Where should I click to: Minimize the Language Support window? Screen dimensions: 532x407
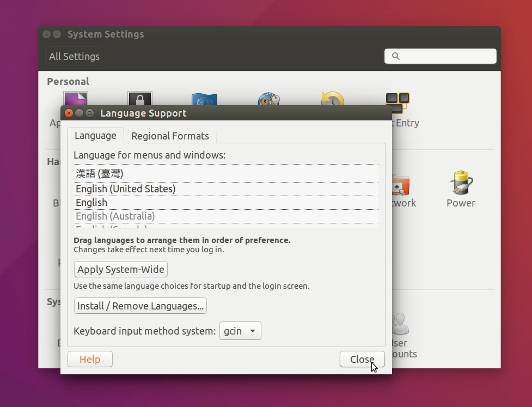pos(79,113)
